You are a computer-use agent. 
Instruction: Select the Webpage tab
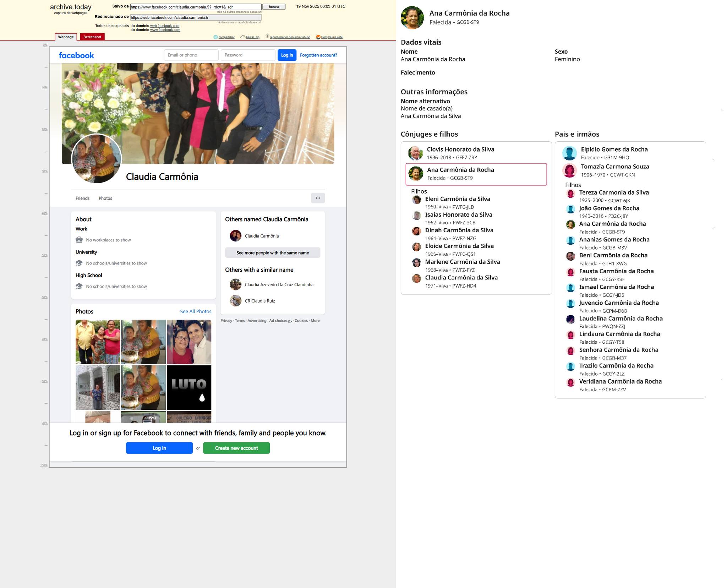click(x=66, y=37)
